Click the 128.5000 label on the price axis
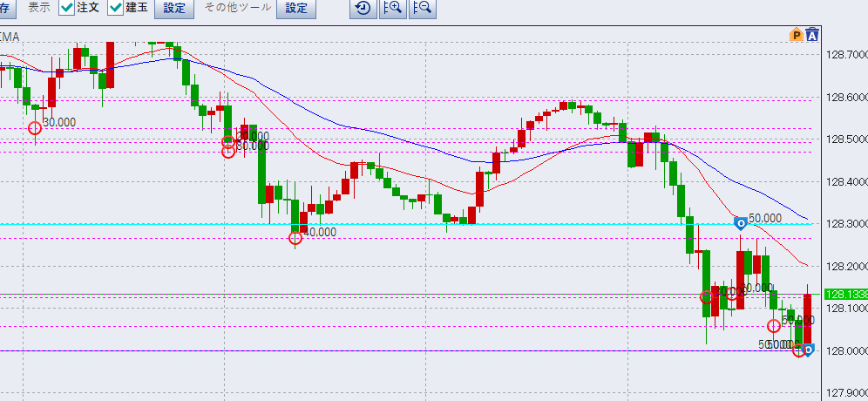 (844, 139)
